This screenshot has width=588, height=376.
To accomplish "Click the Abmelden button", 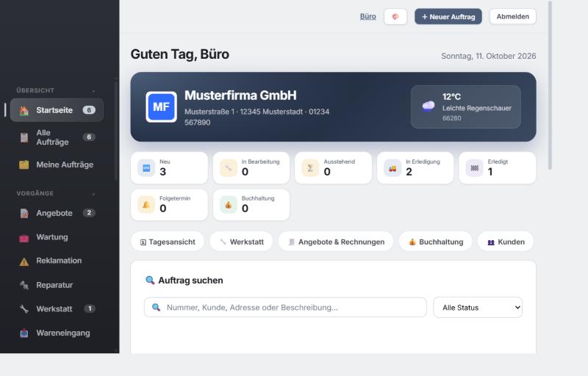I will [x=512, y=16].
